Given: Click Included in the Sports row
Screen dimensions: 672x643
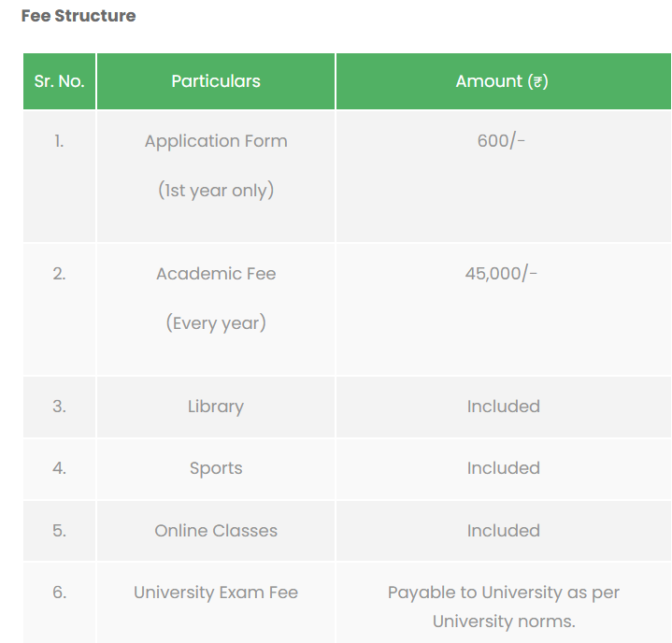Looking at the screenshot, I should (x=504, y=468).
